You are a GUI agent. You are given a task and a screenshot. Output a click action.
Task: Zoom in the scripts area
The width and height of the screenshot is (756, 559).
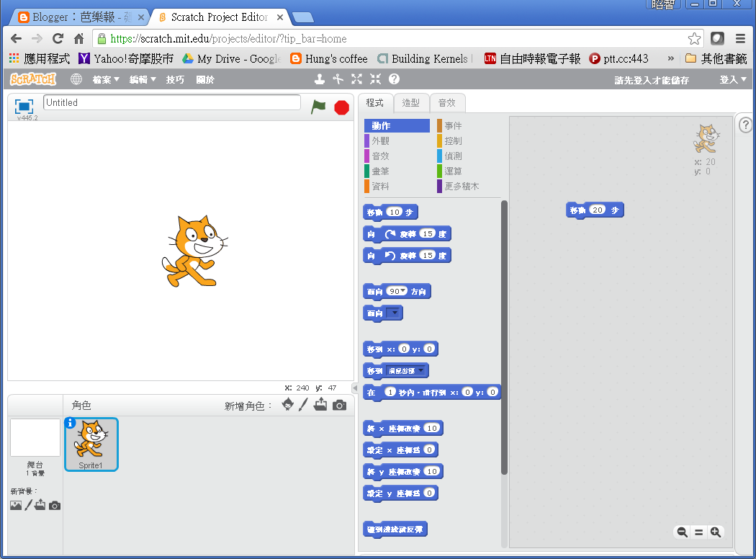pos(716,532)
